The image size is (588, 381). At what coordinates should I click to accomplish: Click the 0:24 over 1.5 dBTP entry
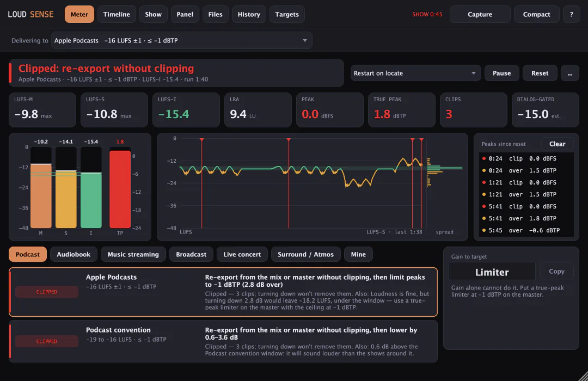click(x=526, y=170)
